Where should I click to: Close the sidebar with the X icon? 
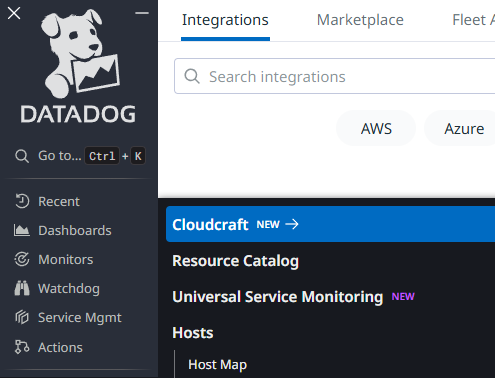tap(14, 13)
